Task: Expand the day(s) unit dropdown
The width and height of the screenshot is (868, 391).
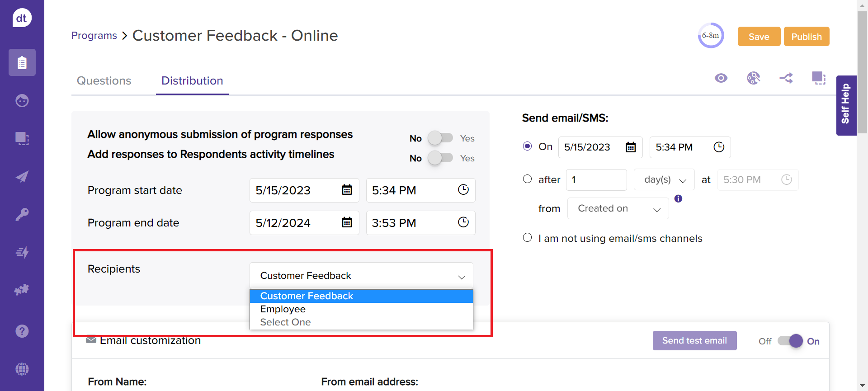Action: click(x=664, y=180)
